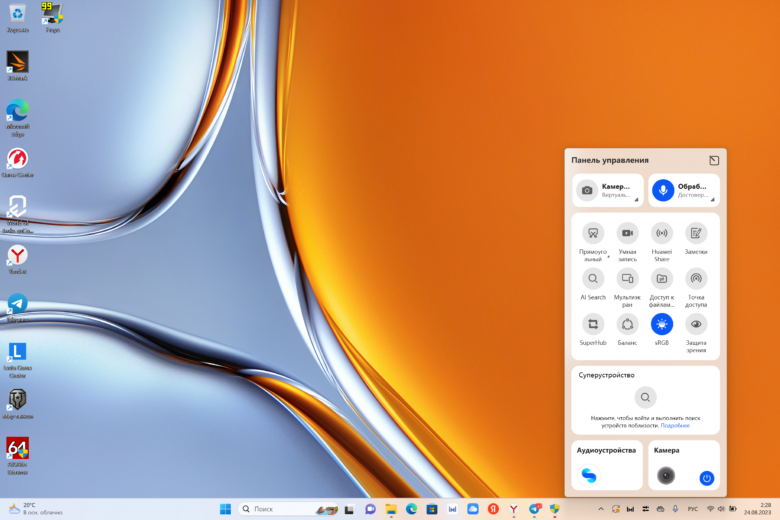
Task: Toggle Huawei Share on
Action: (662, 233)
